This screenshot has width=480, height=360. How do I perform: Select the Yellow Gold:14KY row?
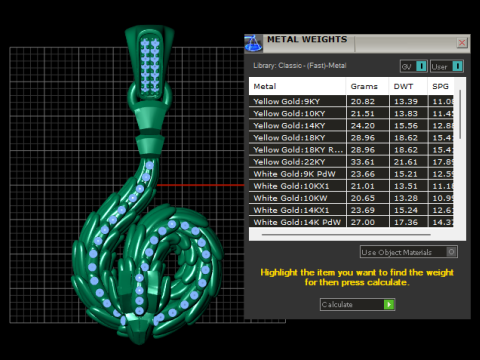pyautogui.click(x=351, y=125)
